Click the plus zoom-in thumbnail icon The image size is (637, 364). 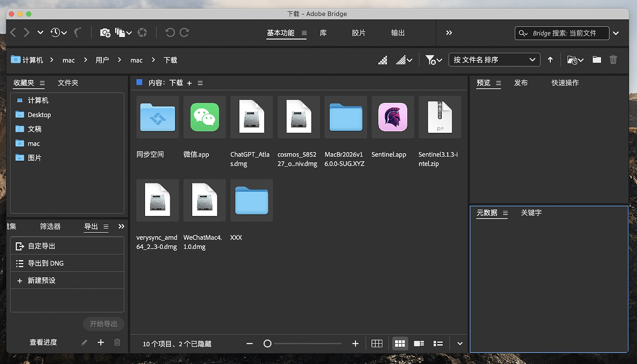coord(355,344)
